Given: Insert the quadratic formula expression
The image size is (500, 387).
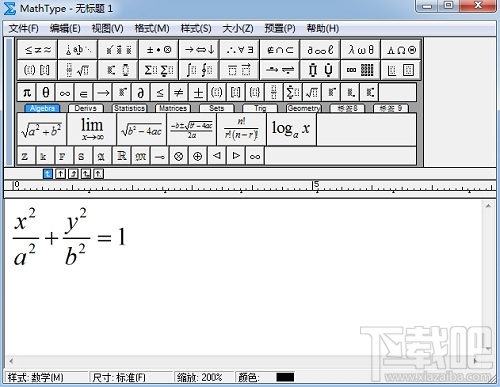Looking at the screenshot, I should pos(192,129).
